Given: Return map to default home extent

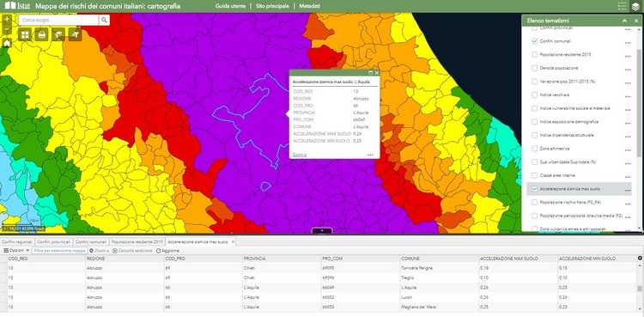Looking at the screenshot, I should (7, 43).
